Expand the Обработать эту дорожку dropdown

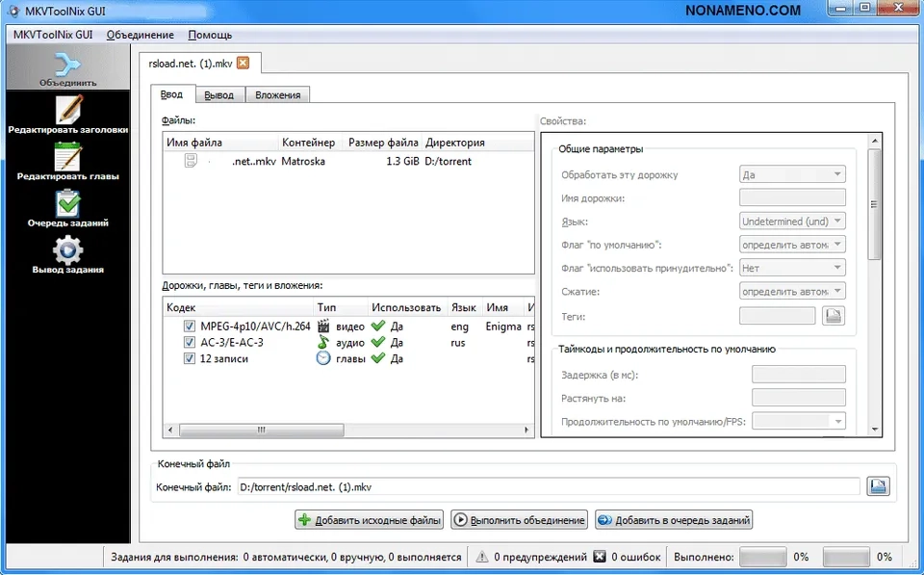point(791,174)
